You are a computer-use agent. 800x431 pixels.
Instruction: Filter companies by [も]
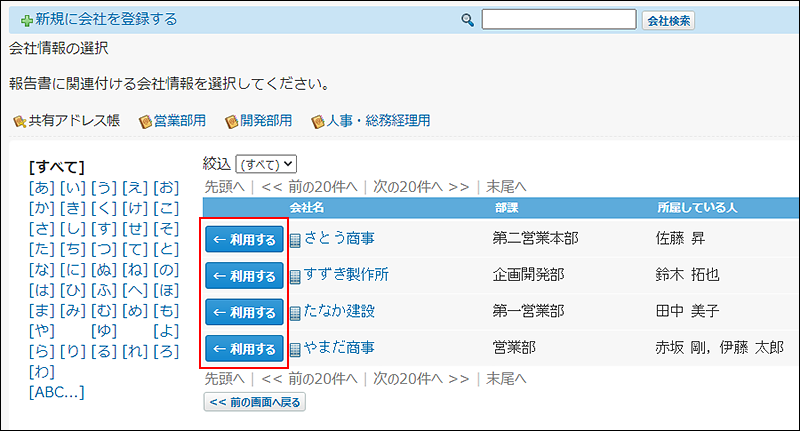point(166,310)
